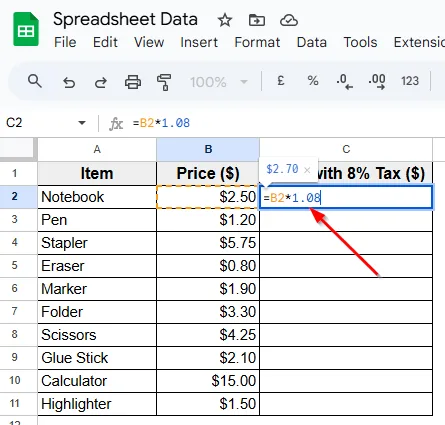The width and height of the screenshot is (445, 425).
Task: Click the select-all corner box
Action: click(18, 149)
